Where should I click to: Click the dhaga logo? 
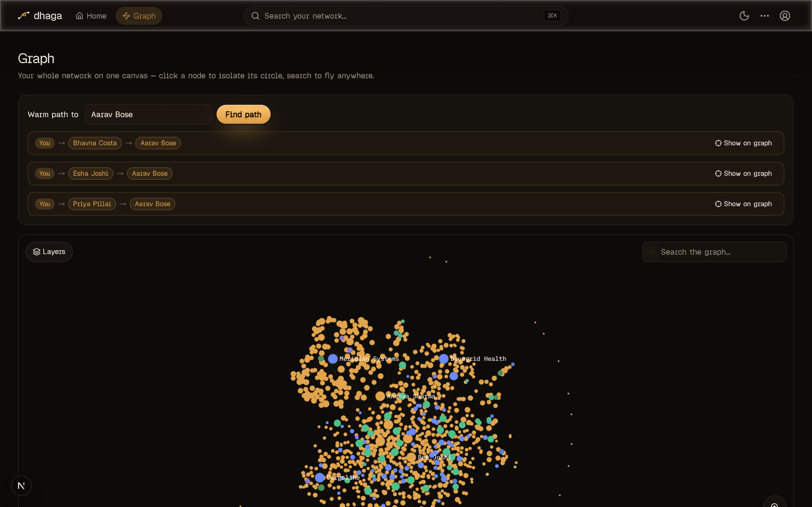(40, 16)
